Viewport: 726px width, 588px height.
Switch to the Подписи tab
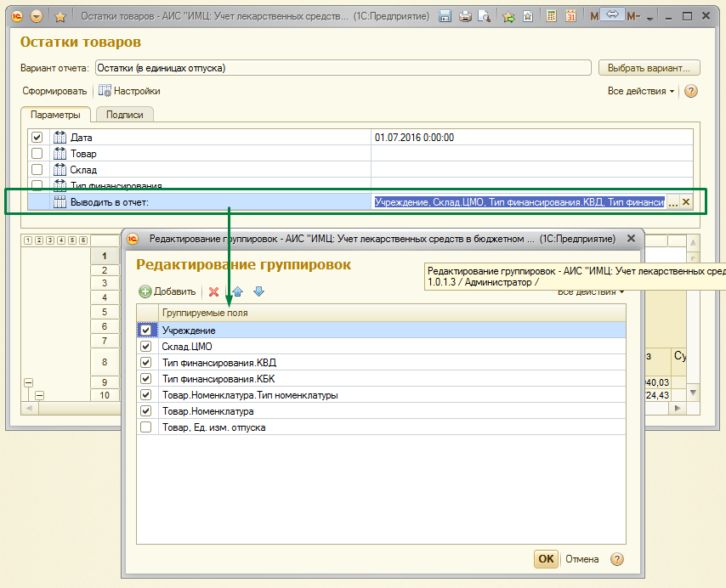click(x=124, y=114)
